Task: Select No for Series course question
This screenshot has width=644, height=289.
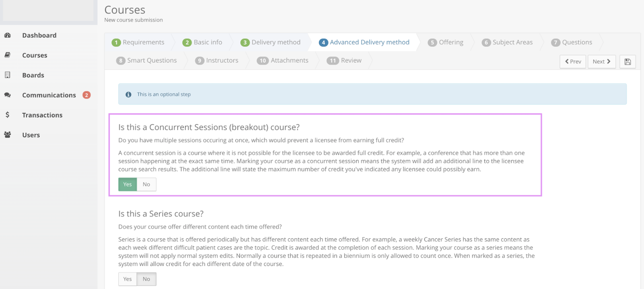Action: pos(147,279)
